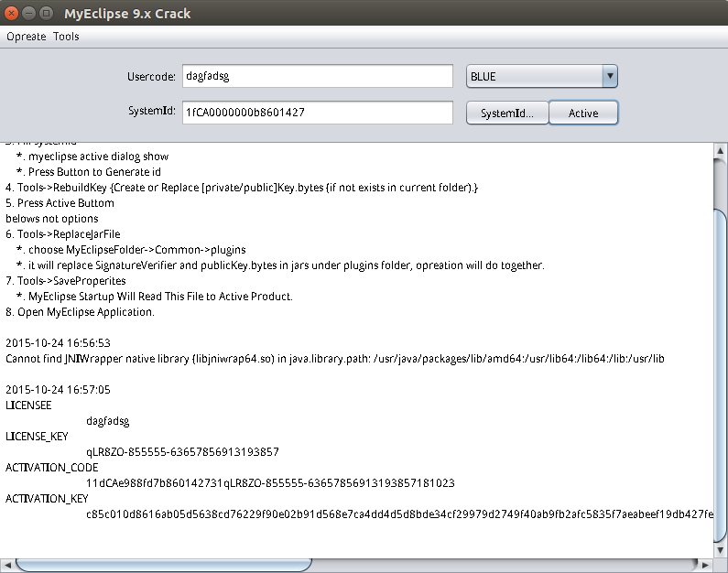Viewport: 728px width, 573px height.
Task: Click the 'it will replace SignatureVerifier' line
Action: (280, 265)
